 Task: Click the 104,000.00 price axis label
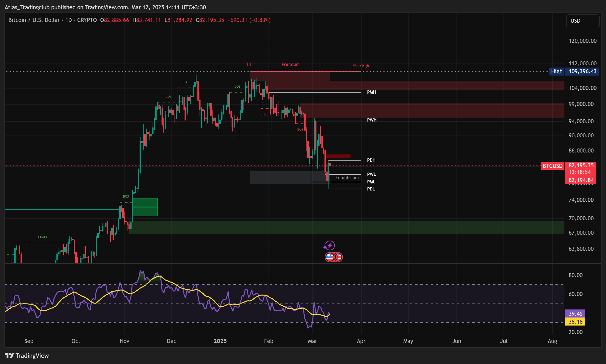582,88
